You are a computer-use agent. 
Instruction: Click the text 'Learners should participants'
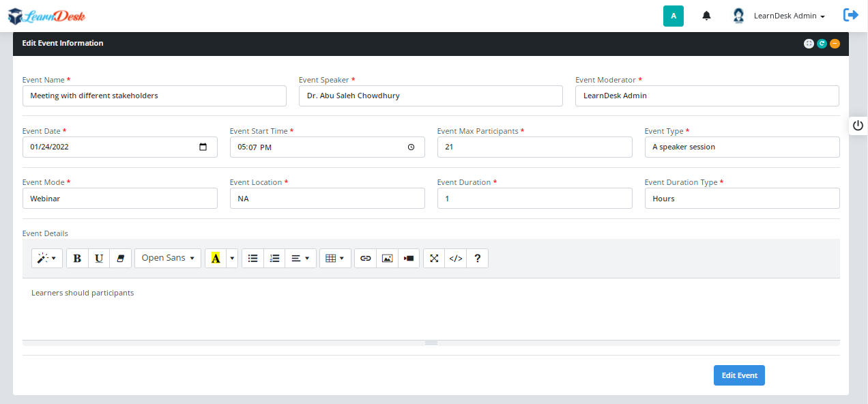click(83, 293)
